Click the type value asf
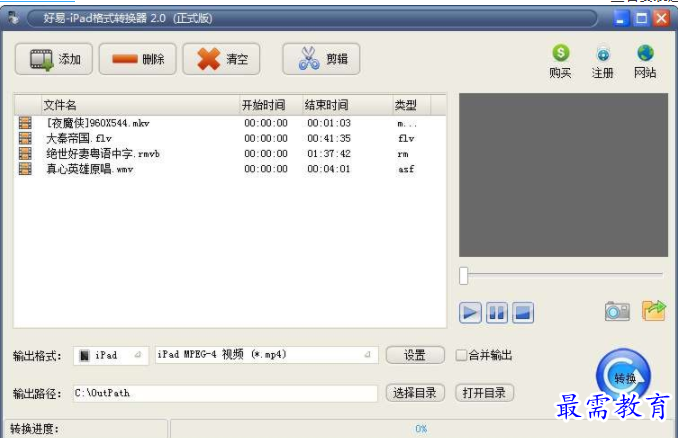 tap(406, 169)
